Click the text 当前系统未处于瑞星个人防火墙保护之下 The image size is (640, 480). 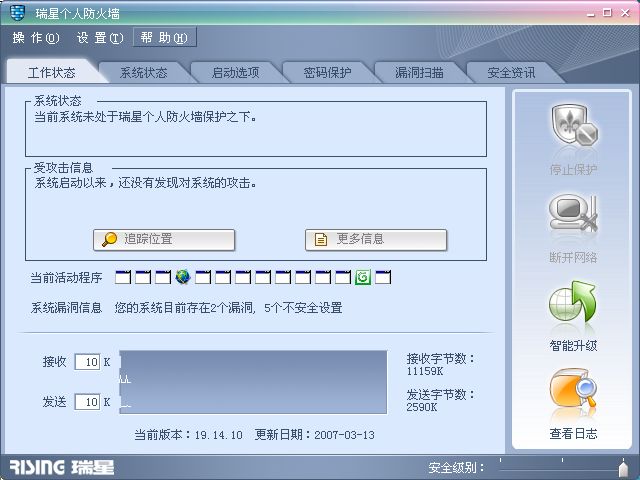(x=145, y=117)
